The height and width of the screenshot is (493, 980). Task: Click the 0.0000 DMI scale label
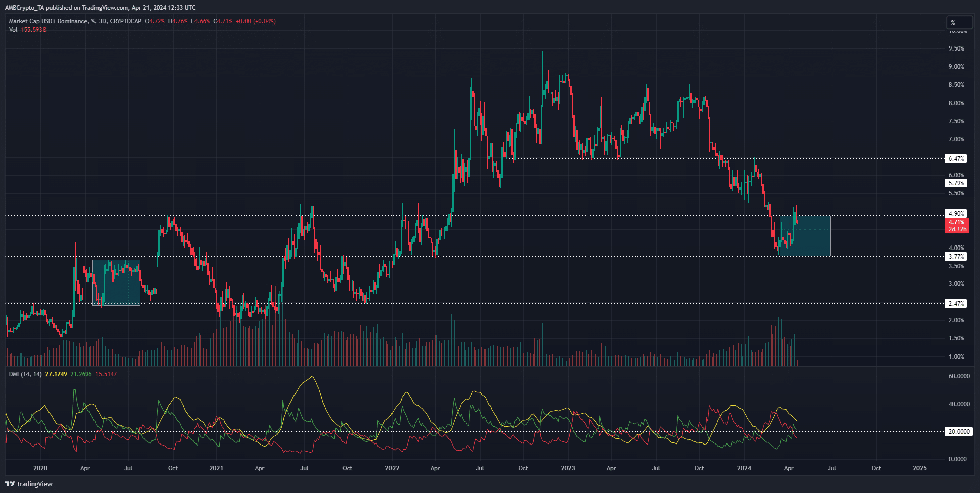[x=958, y=459]
